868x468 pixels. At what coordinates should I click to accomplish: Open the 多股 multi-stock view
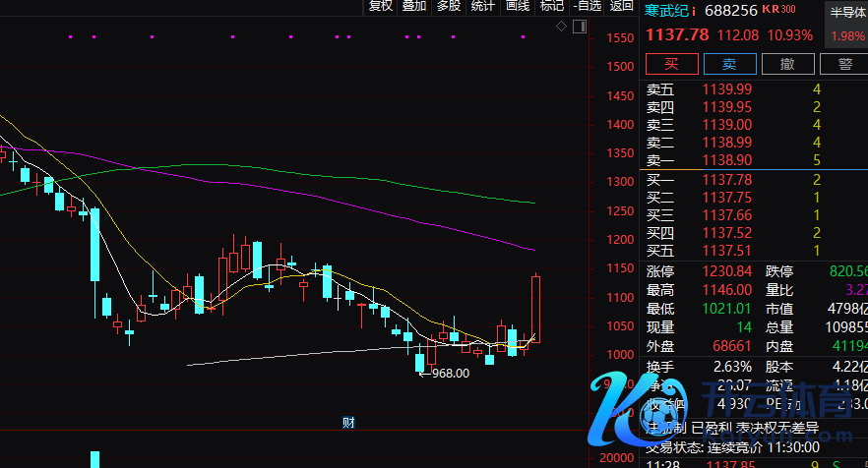point(449,6)
